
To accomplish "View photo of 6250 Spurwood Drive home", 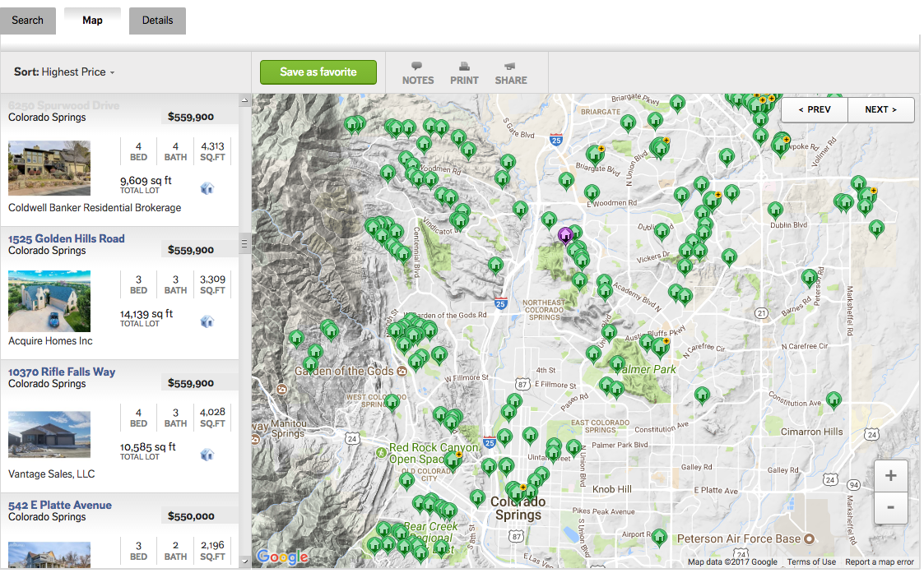I will coord(49,168).
